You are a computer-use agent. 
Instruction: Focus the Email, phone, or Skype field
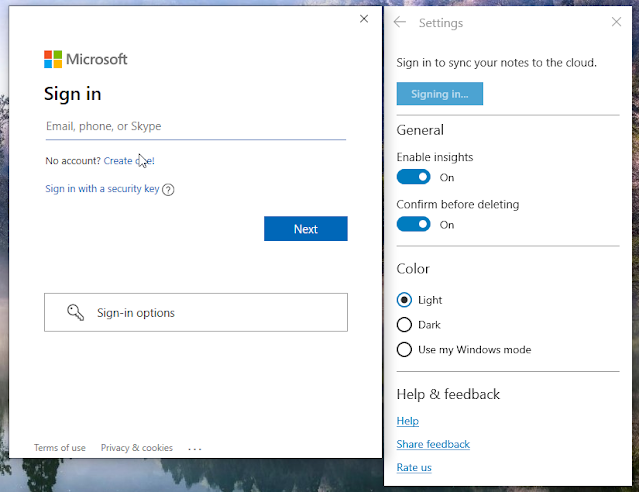[x=196, y=127]
